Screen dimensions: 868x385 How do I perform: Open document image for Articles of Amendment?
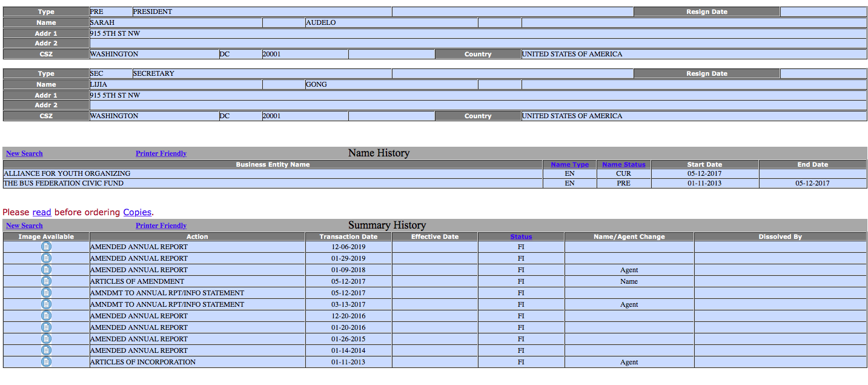(x=46, y=281)
